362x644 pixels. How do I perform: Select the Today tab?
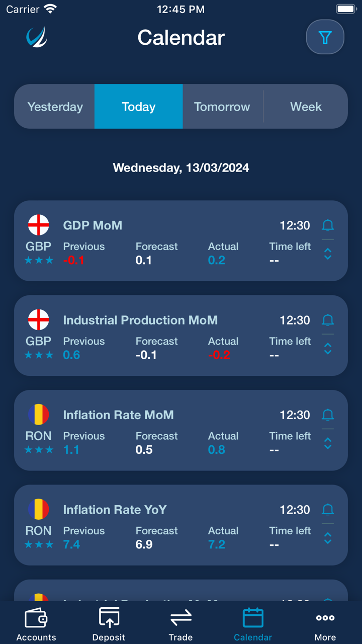pyautogui.click(x=138, y=107)
